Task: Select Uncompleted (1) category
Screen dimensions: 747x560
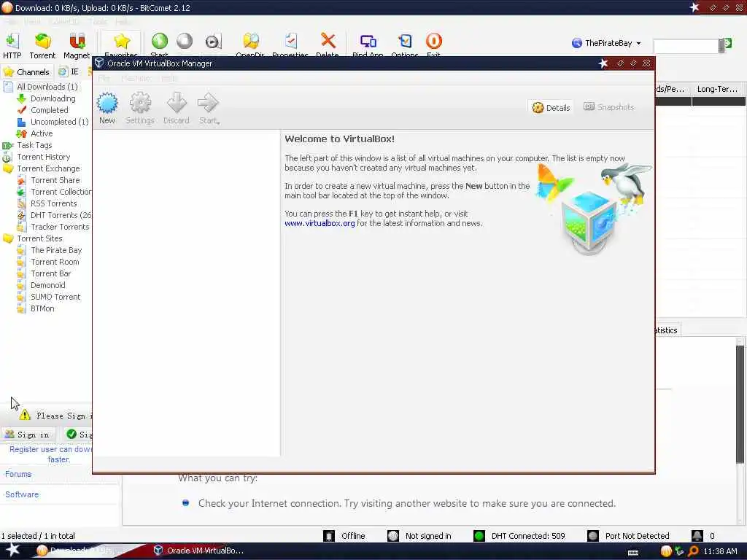Action: coord(60,122)
